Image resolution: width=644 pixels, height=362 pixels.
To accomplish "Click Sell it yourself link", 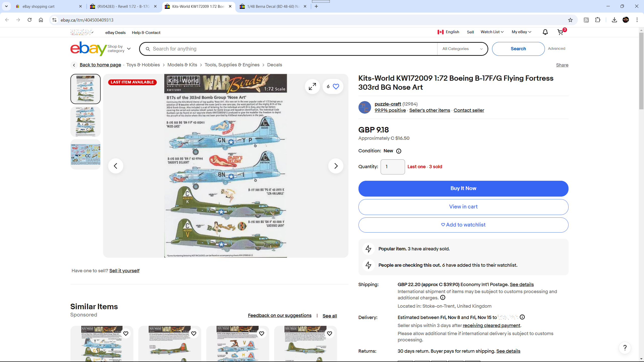I will tap(124, 271).
